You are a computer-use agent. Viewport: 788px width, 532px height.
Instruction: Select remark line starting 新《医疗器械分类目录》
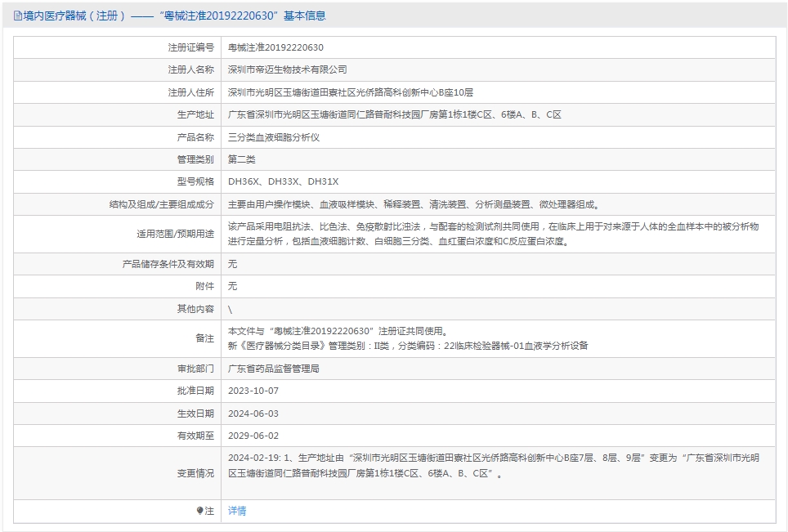pos(408,346)
